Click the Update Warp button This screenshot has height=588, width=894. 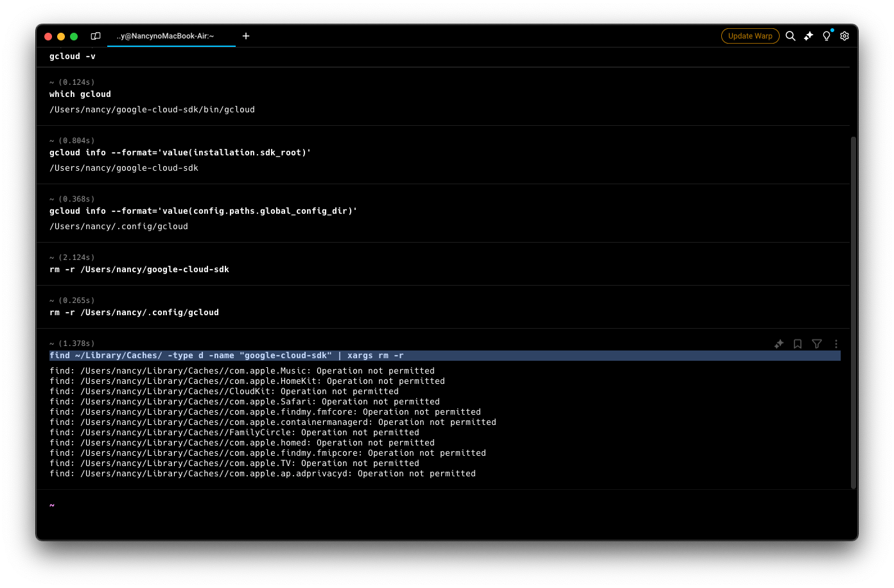750,36
